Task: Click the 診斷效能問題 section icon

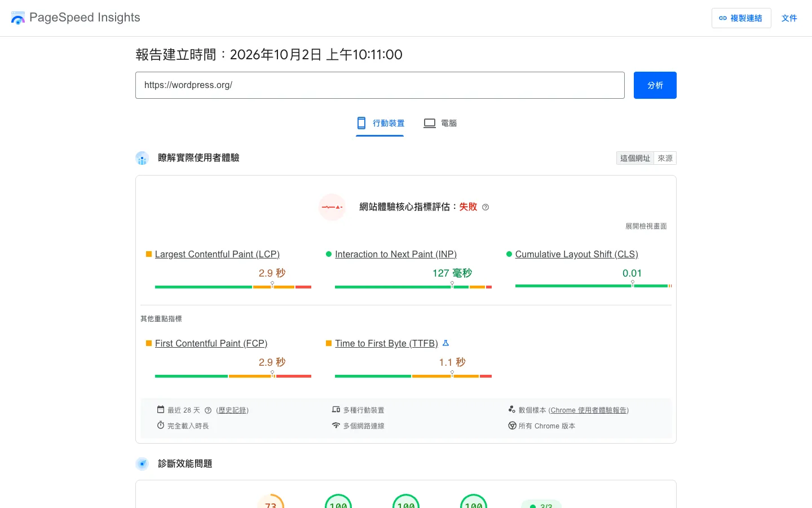Action: click(x=142, y=464)
